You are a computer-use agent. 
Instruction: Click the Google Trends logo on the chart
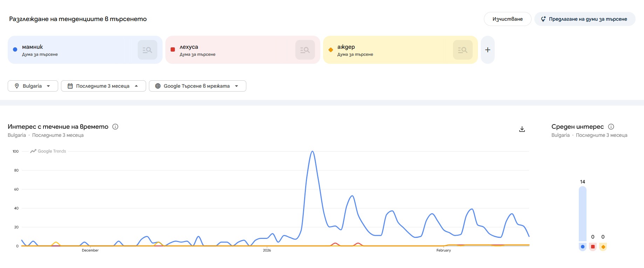(48, 151)
